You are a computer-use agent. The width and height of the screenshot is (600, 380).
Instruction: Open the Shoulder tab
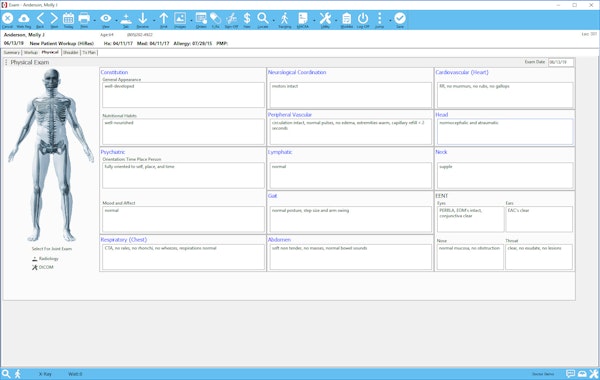(x=70, y=52)
